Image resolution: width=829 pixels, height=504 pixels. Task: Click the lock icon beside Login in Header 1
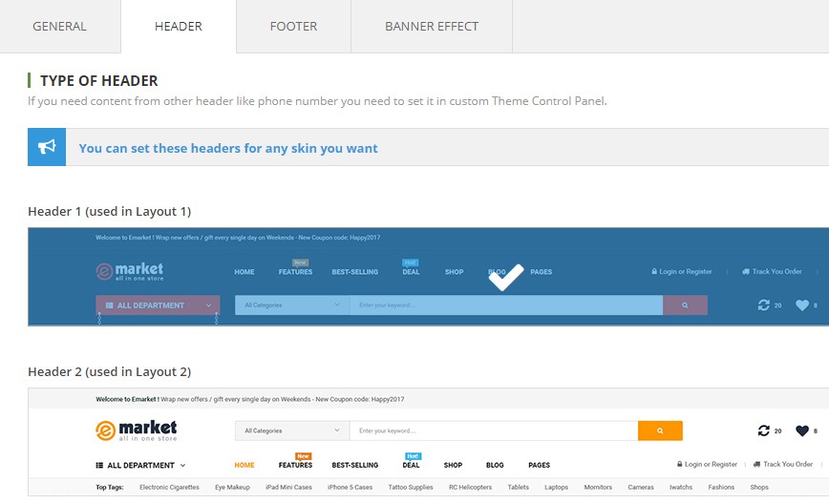pyautogui.click(x=654, y=271)
